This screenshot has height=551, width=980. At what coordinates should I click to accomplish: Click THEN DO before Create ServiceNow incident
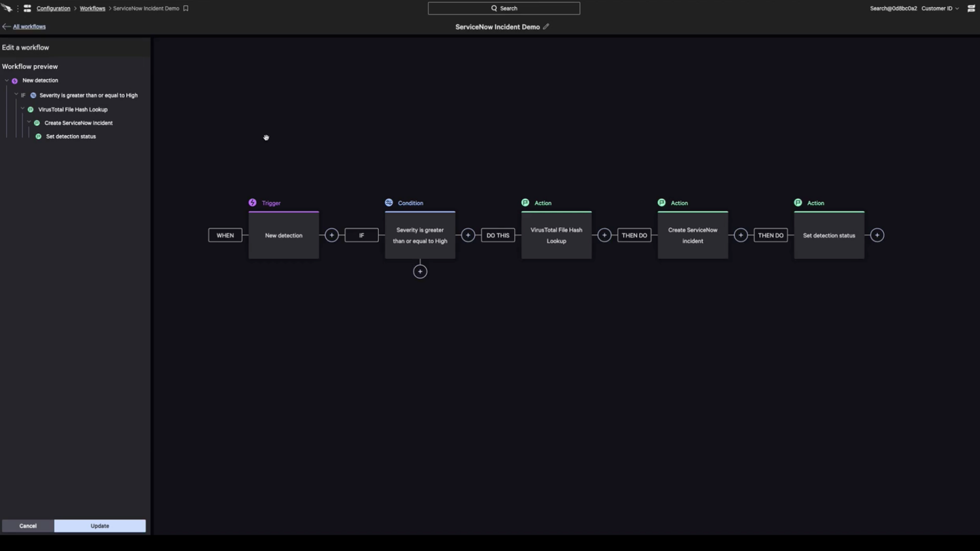coord(634,235)
